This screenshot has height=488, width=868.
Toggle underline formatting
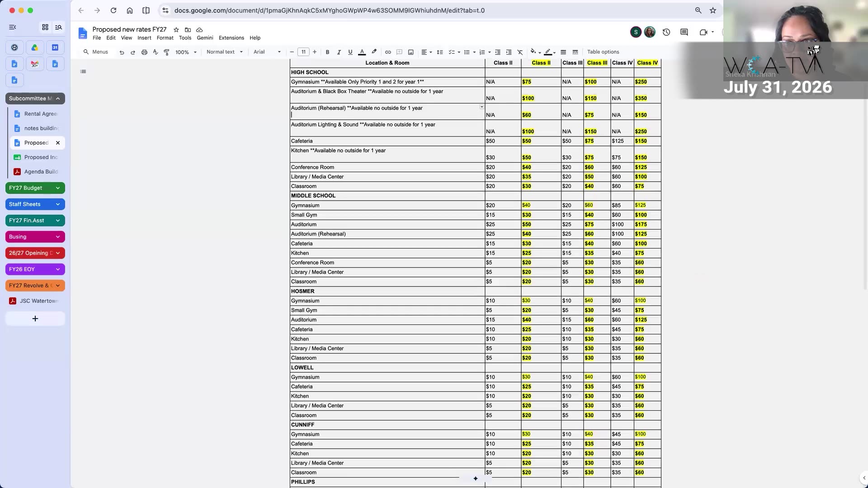pyautogui.click(x=350, y=52)
